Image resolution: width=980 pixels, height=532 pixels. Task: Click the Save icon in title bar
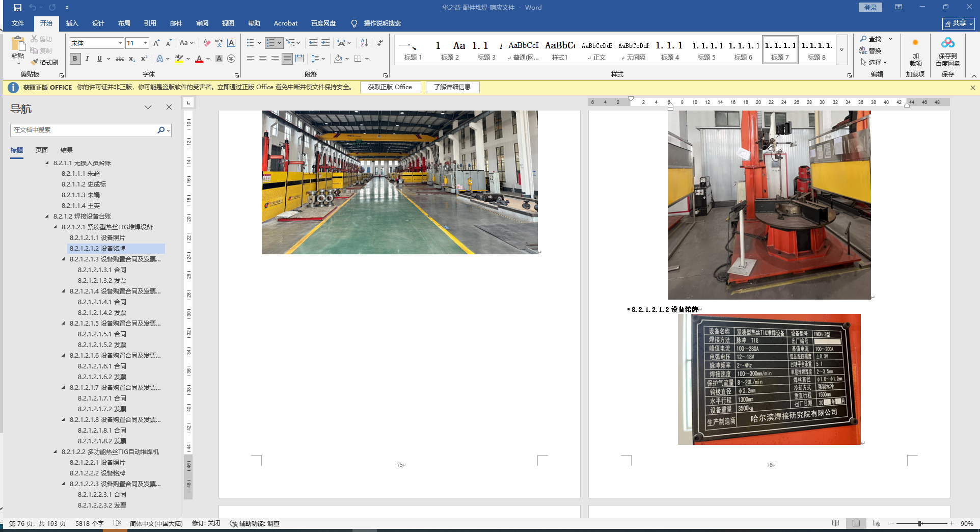coord(18,8)
